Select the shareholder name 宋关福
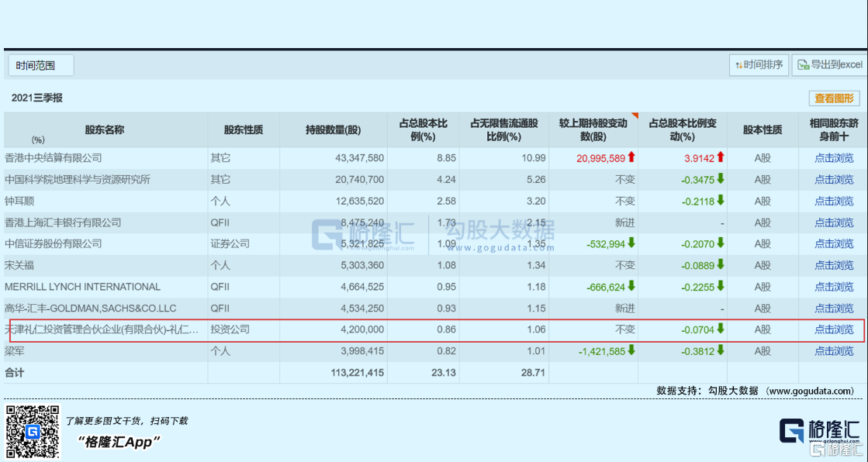Image resolution: width=868 pixels, height=462 pixels. (19, 266)
